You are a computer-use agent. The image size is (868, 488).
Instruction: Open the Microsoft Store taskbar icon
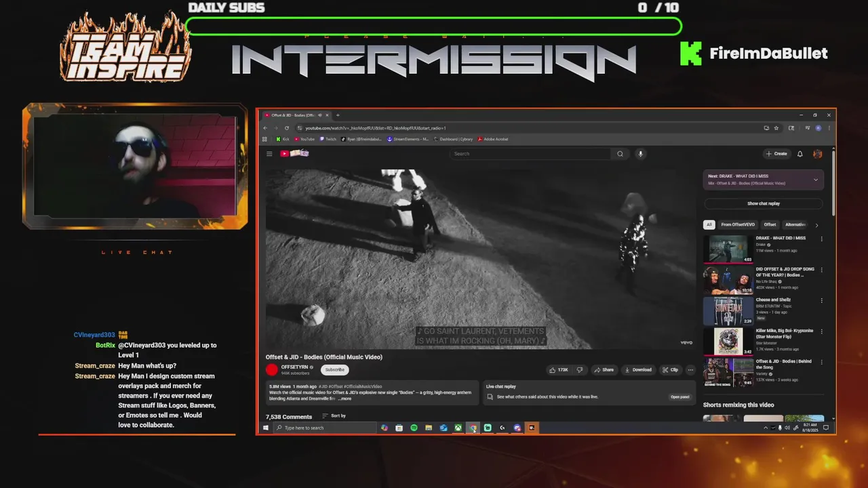point(399,428)
